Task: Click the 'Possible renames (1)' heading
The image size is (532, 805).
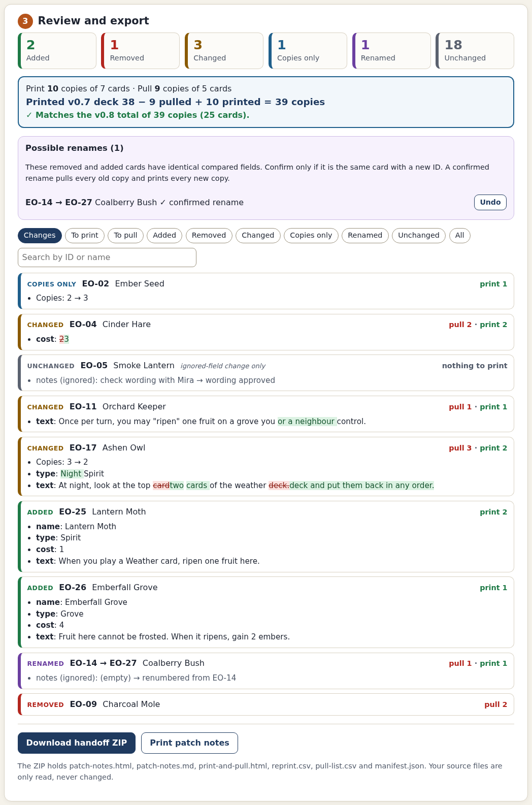Action: [x=75, y=148]
